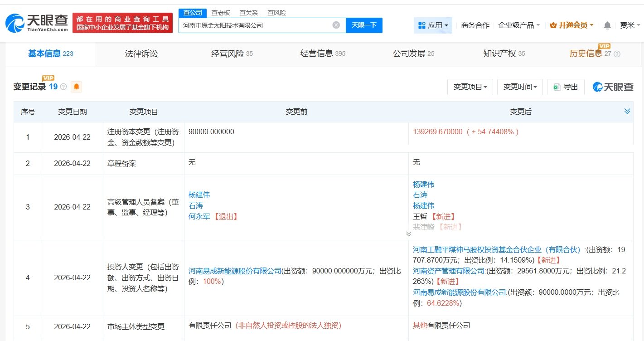Viewport: 644px width, 341px height.
Task: Open 河南工融平煤神马股权投资基金 investor link
Action: coord(498,249)
